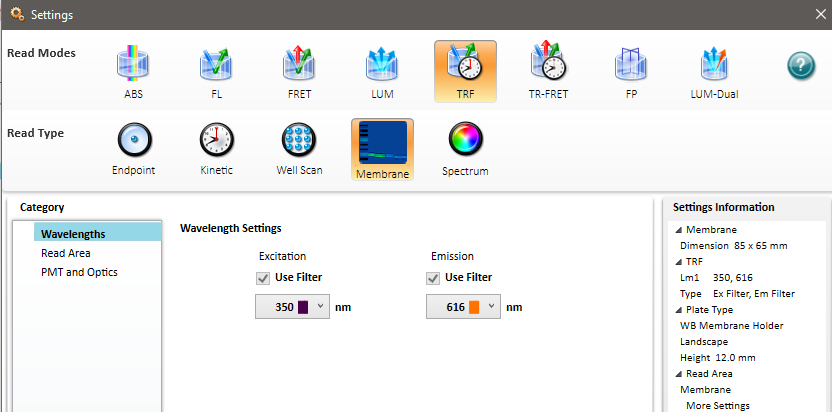Screen dimensions: 832x412
Task: Toggle the Emission Use Filter checkbox
Action: click(433, 278)
